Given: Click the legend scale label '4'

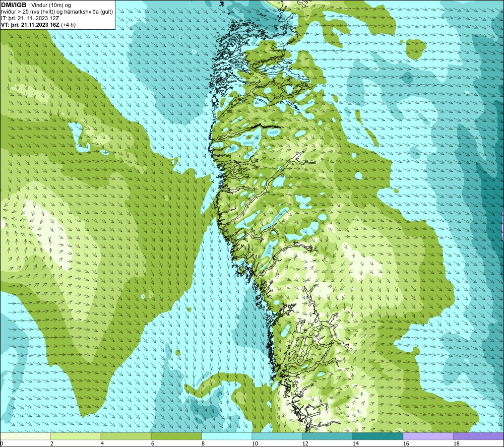Looking at the screenshot, I should coord(102,443).
